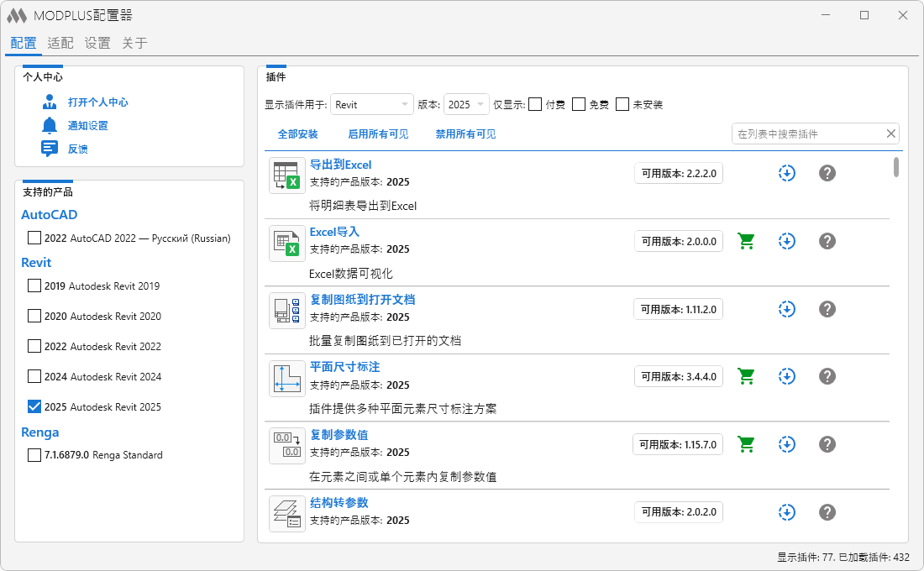
Task: Check the Autodesk Revit 2020 box
Action: tap(34, 316)
